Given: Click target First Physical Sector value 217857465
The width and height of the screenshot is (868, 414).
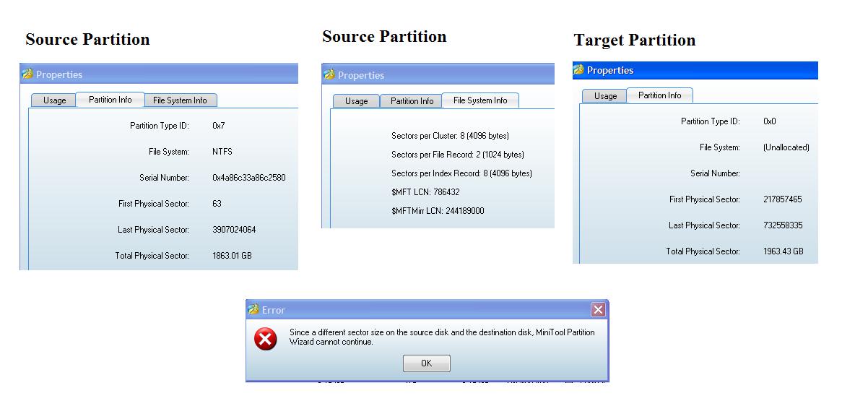Looking at the screenshot, I should pos(783,199).
